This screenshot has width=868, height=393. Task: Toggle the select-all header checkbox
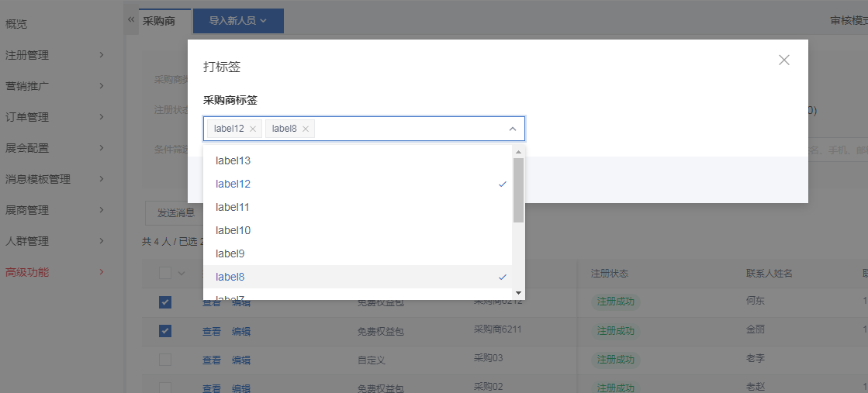(165, 273)
